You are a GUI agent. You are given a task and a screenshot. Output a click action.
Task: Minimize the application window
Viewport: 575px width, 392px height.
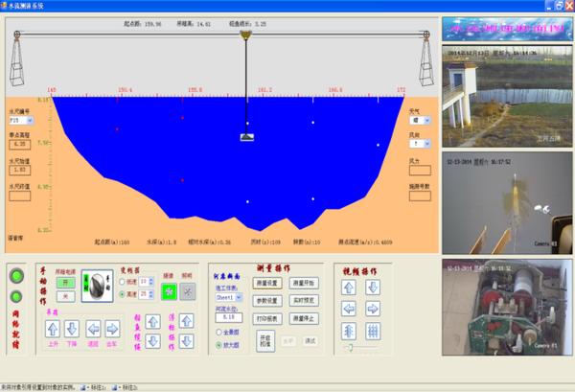coord(548,5)
